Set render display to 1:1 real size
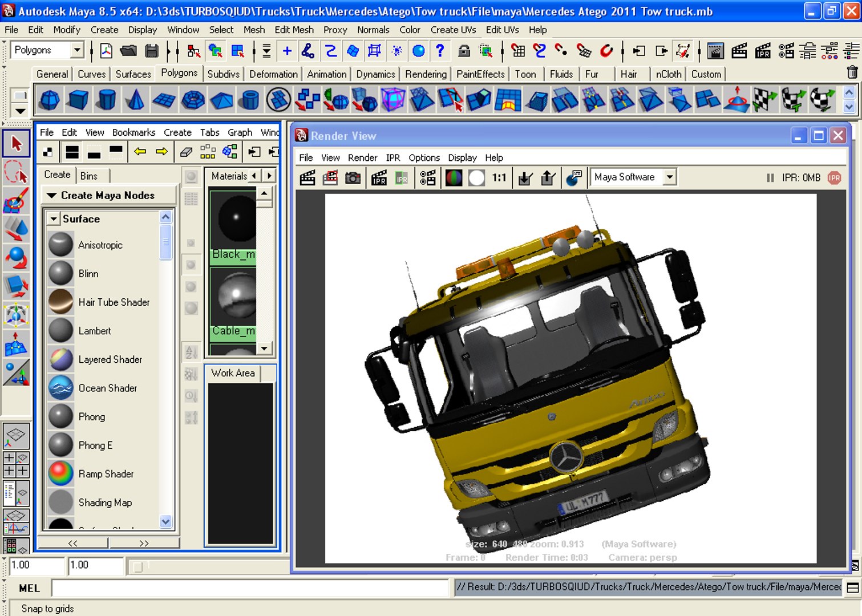Image resolution: width=862 pixels, height=616 pixels. (499, 178)
